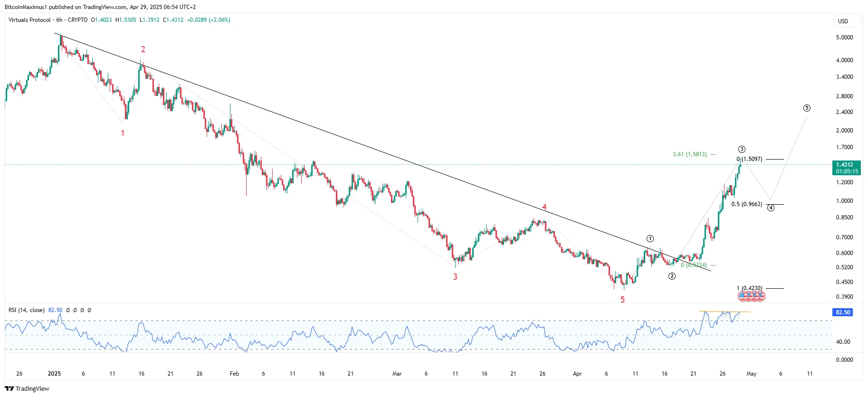The height and width of the screenshot is (397, 868).
Task: Select the circled wave label 4
Action: coord(771,208)
